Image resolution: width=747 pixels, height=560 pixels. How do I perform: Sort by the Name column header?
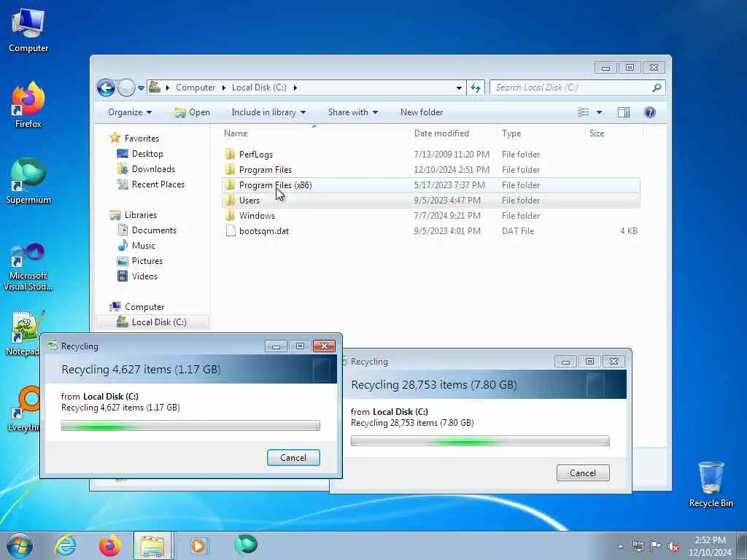[x=315, y=133]
